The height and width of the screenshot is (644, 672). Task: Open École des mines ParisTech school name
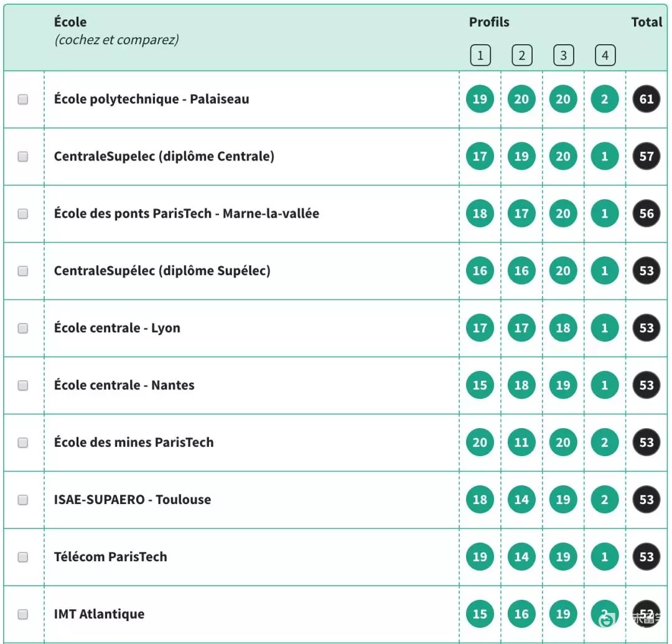134,442
